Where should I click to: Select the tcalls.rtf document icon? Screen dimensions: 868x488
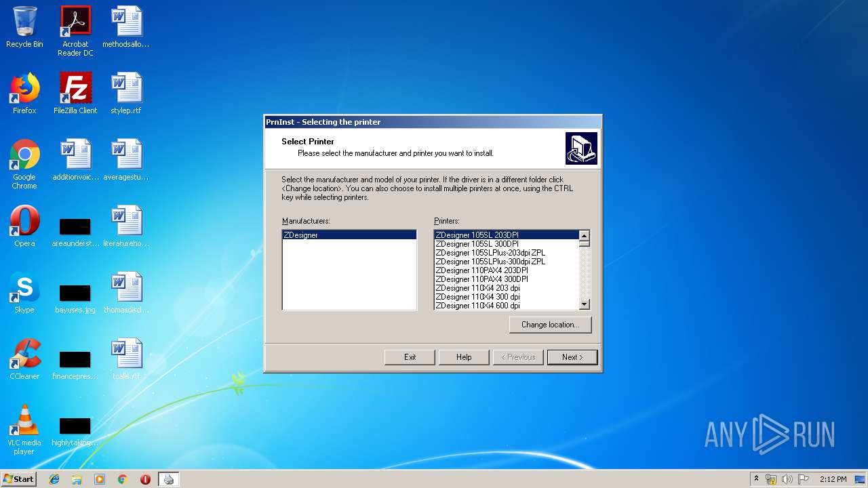(x=126, y=359)
